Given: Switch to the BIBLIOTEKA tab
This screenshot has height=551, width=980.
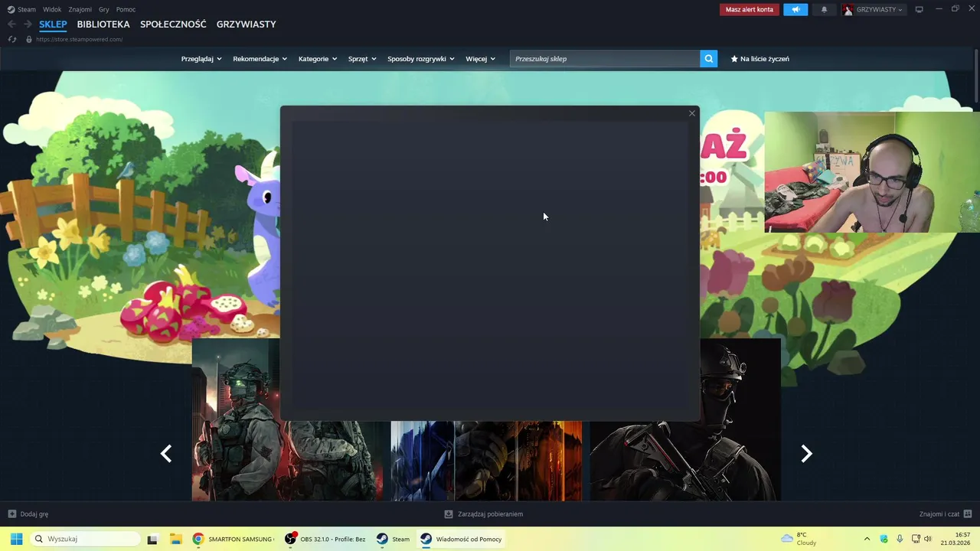Looking at the screenshot, I should point(103,24).
